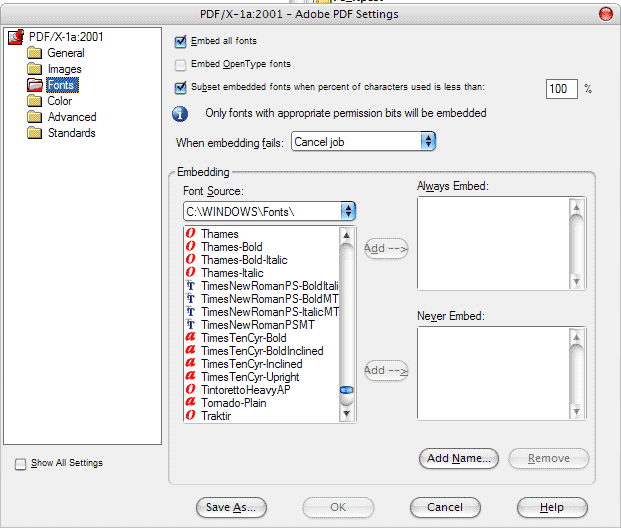This screenshot has width=621, height=528.
Task: Click Add button for Never Embed
Action: pos(386,371)
